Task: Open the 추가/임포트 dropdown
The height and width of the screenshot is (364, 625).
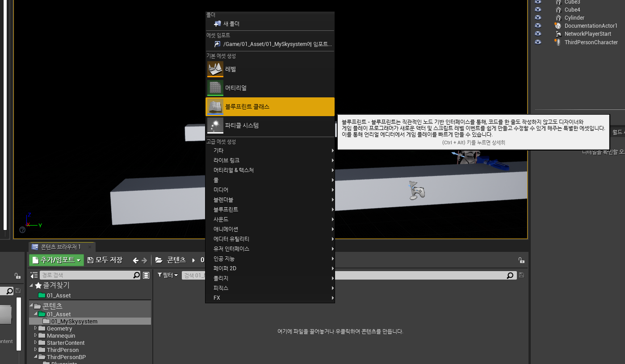Action: (56, 260)
